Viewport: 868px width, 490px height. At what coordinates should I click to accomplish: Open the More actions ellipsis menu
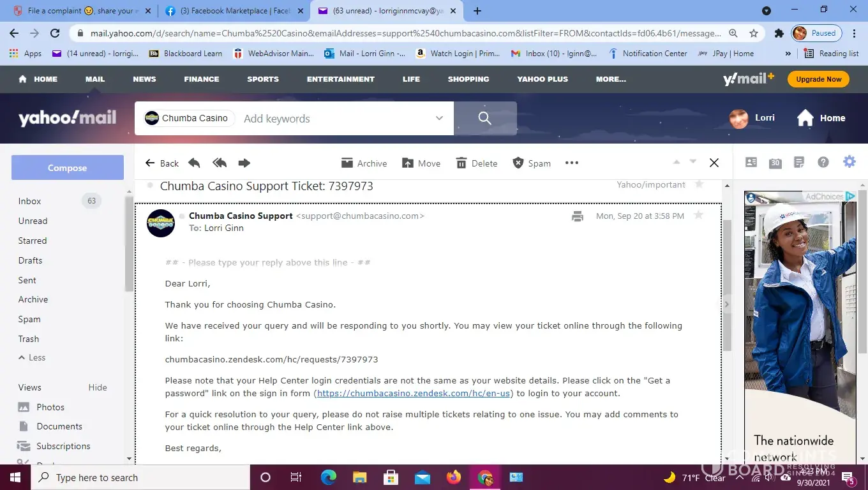(572, 163)
